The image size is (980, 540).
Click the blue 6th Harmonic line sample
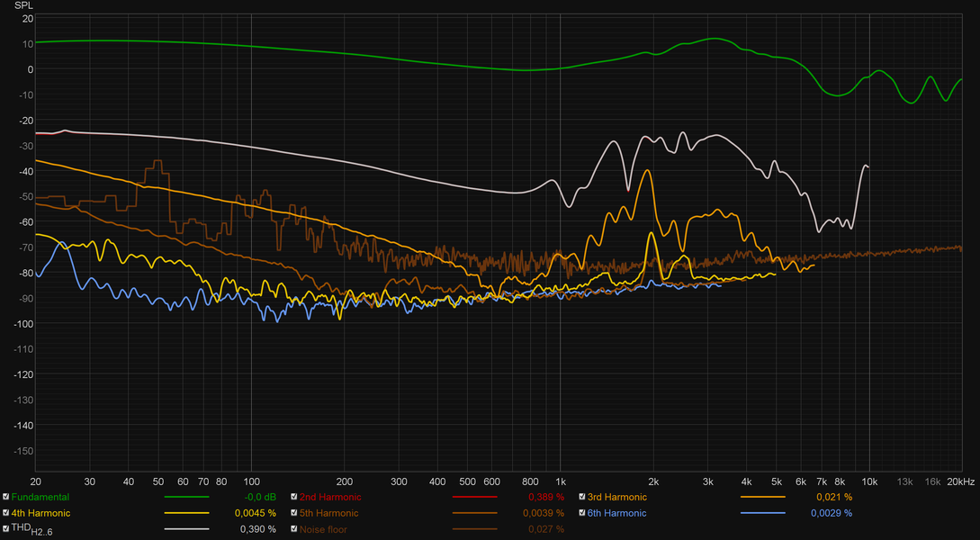762,513
